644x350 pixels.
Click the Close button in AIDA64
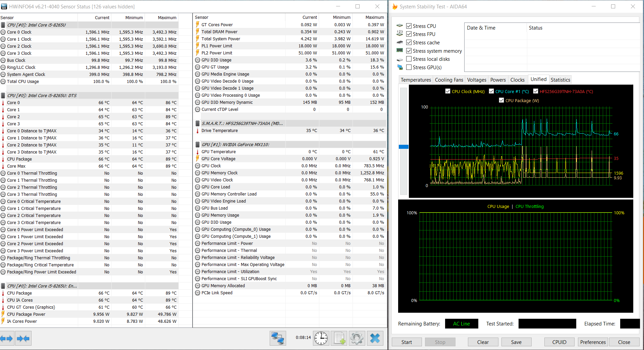624,342
